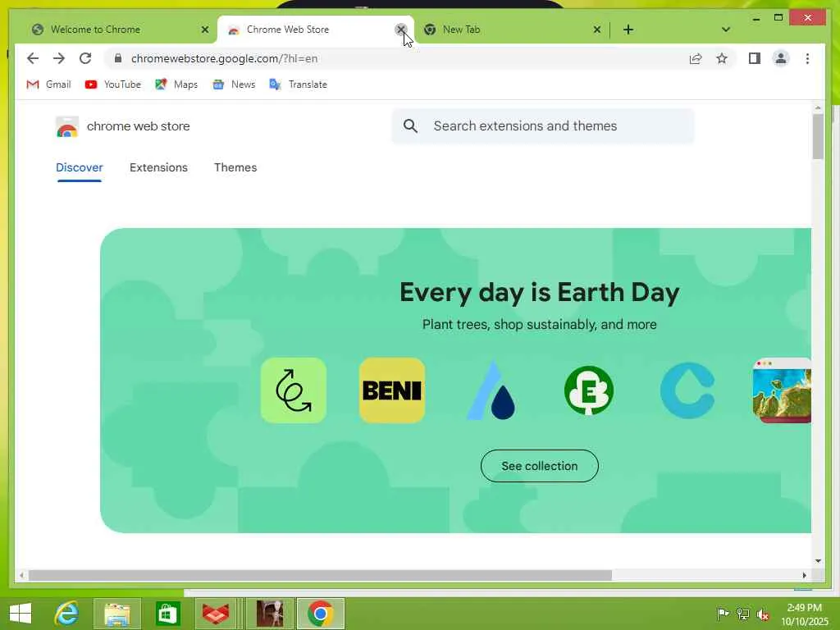Select the Discover tab
840x630 pixels.
tap(80, 167)
